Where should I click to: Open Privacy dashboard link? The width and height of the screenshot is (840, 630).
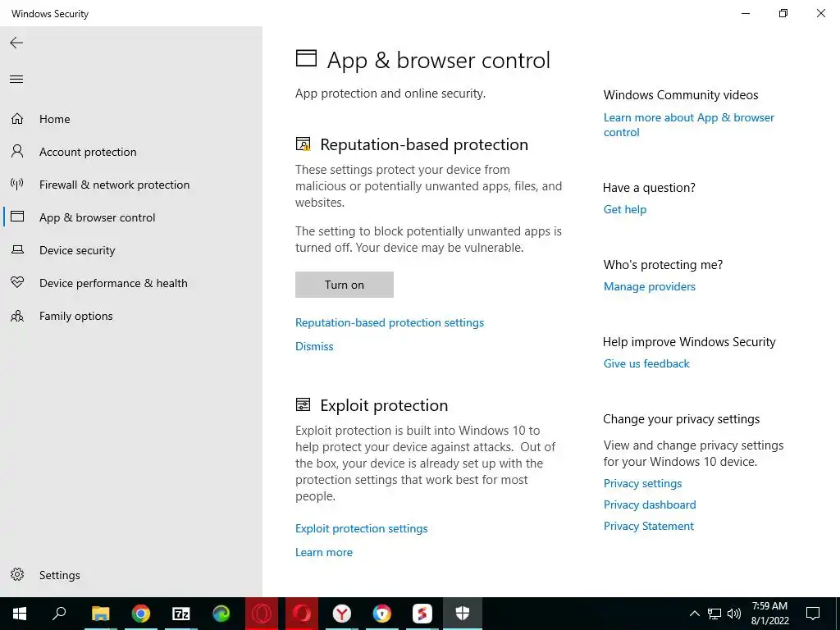point(650,504)
